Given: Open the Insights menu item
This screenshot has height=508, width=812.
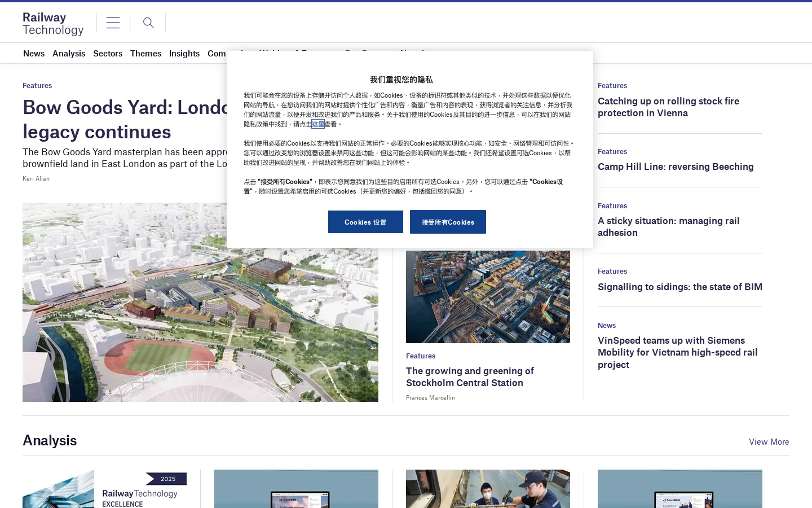Looking at the screenshot, I should click(184, 54).
